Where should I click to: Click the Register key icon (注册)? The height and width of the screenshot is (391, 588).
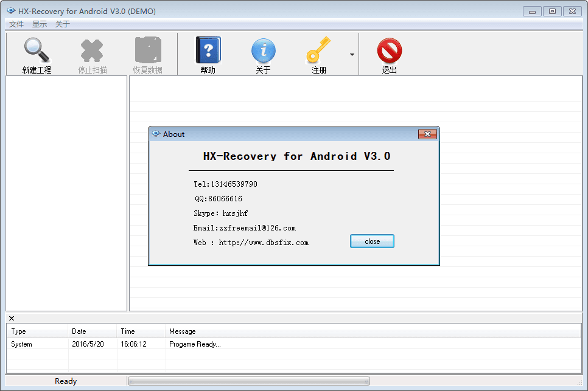click(318, 51)
